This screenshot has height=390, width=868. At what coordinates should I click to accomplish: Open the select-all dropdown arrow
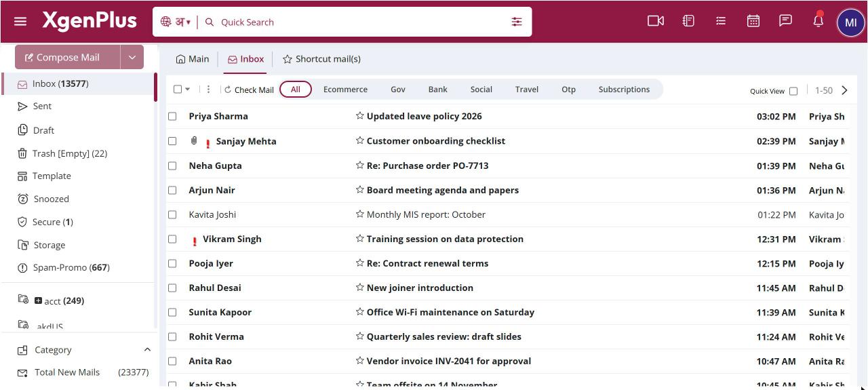click(x=188, y=90)
